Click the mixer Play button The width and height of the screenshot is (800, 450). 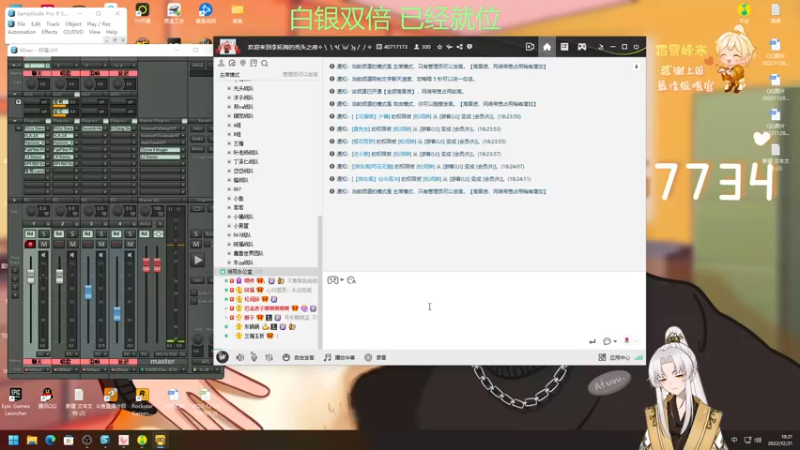[x=198, y=260]
